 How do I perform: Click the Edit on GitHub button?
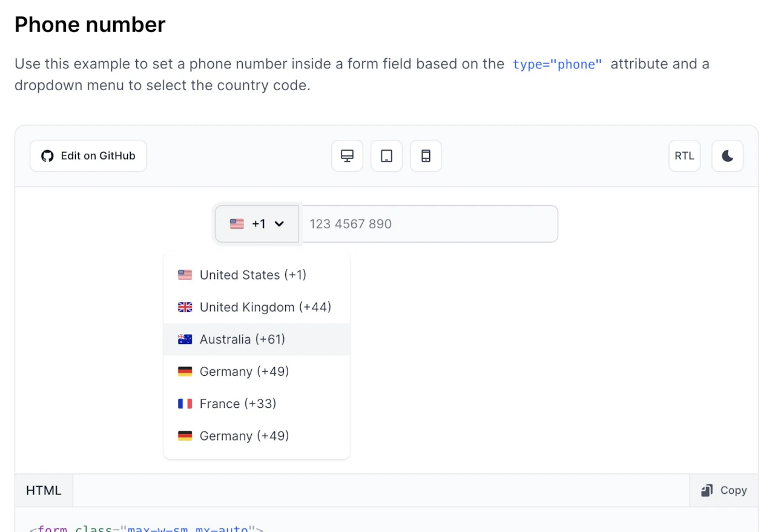click(x=88, y=156)
